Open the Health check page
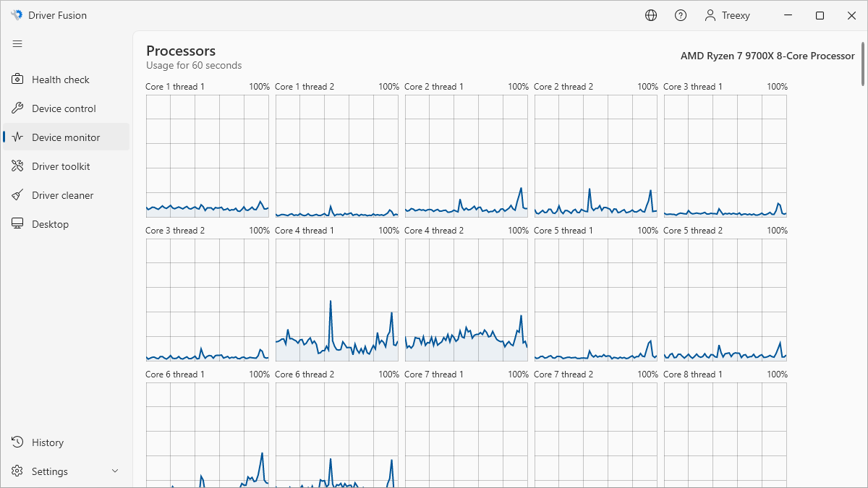868x488 pixels. coord(61,80)
